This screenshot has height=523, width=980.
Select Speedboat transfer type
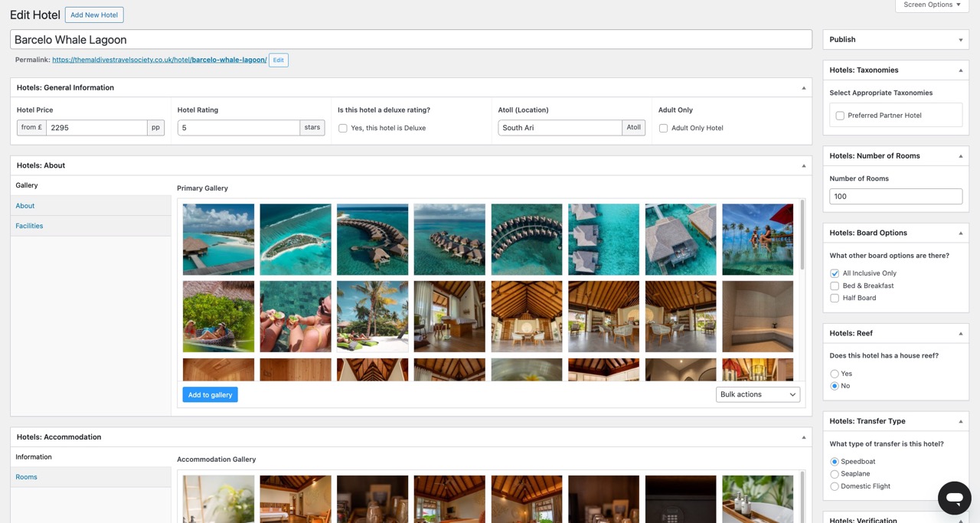coord(835,462)
